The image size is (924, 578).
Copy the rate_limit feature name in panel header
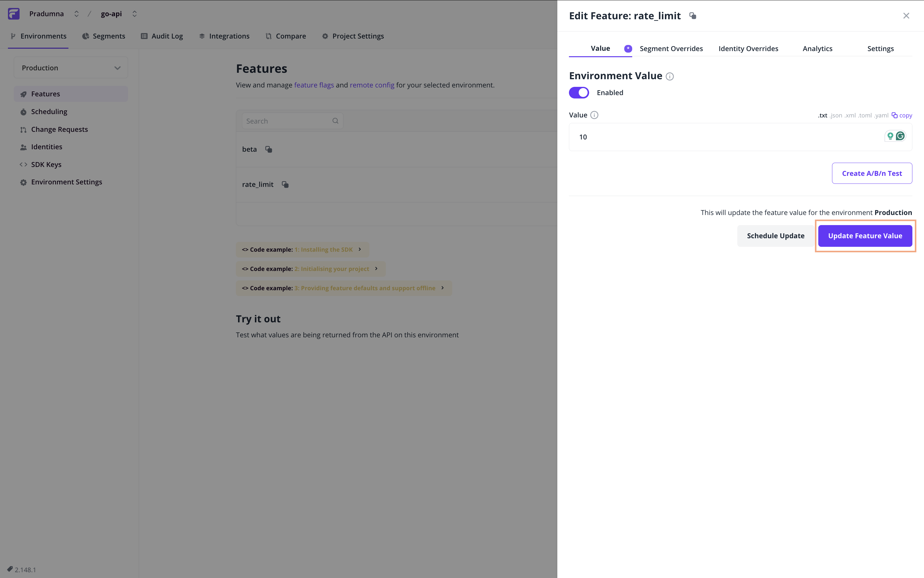point(693,16)
